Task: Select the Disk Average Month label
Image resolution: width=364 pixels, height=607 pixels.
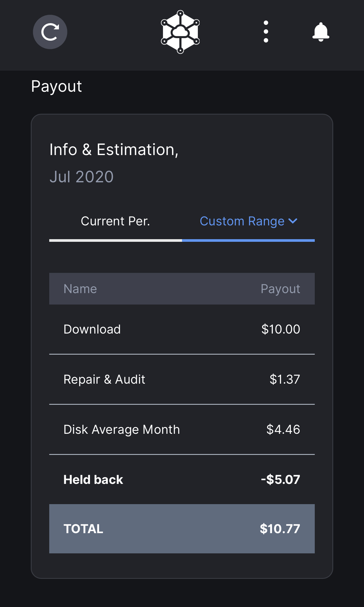Action: coord(122,430)
